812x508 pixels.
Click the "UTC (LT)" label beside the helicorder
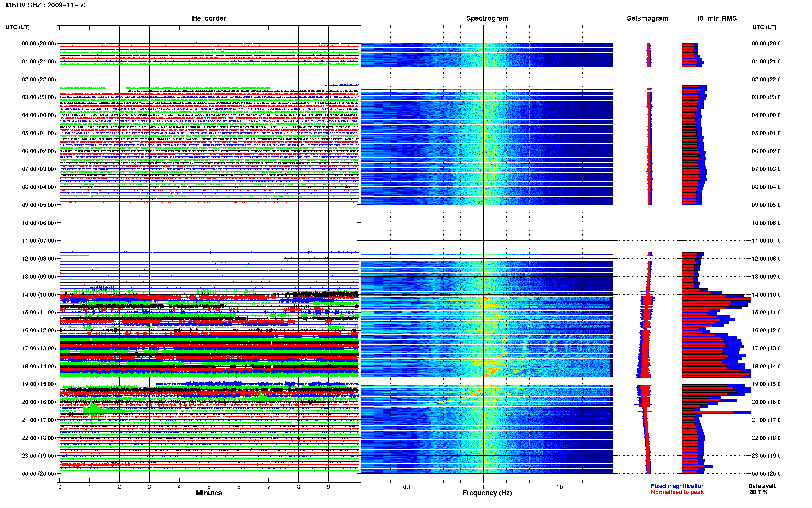pos(17,27)
